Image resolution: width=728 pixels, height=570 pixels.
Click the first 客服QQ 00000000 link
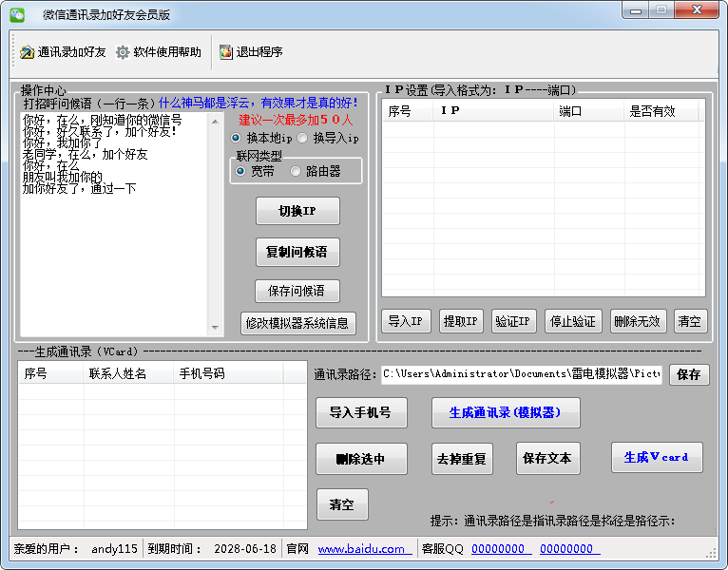tap(502, 549)
